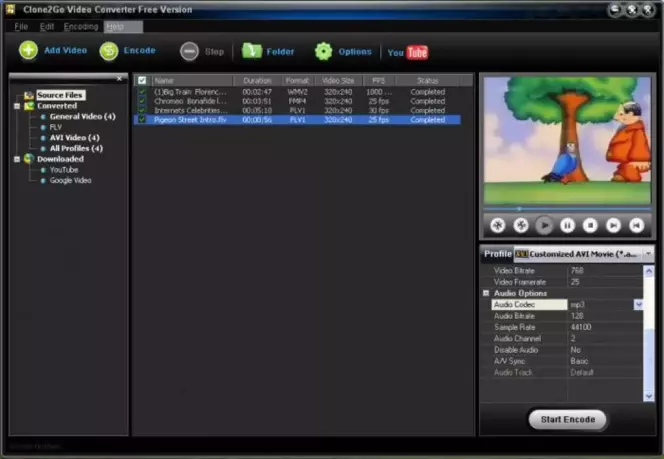
Task: Click the Encode toolbar label
Action: point(139,50)
